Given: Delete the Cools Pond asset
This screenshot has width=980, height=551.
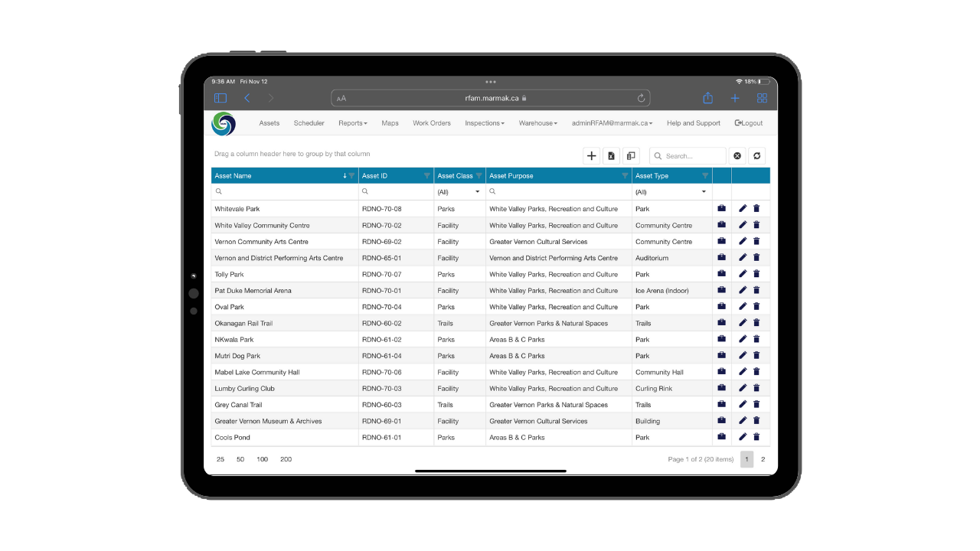Looking at the screenshot, I should click(x=756, y=436).
